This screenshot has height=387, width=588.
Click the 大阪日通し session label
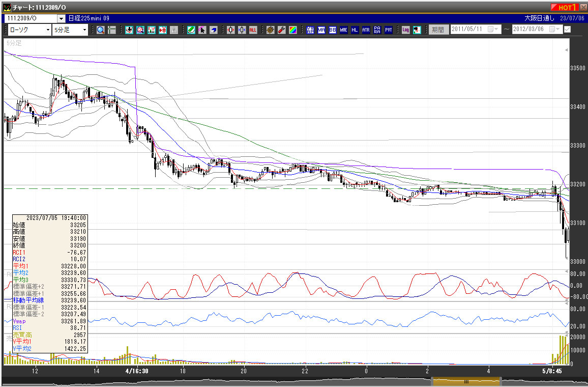(x=539, y=18)
